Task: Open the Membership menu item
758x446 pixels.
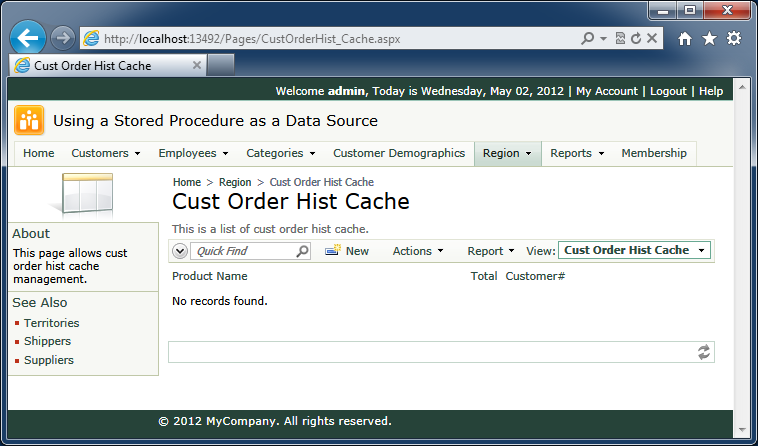Action: [654, 153]
